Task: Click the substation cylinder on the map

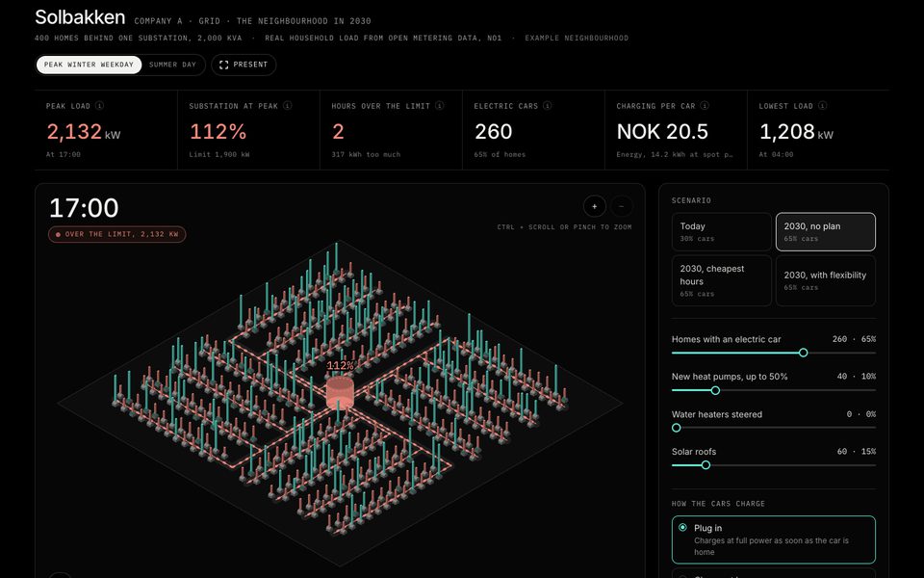Action: [340, 392]
